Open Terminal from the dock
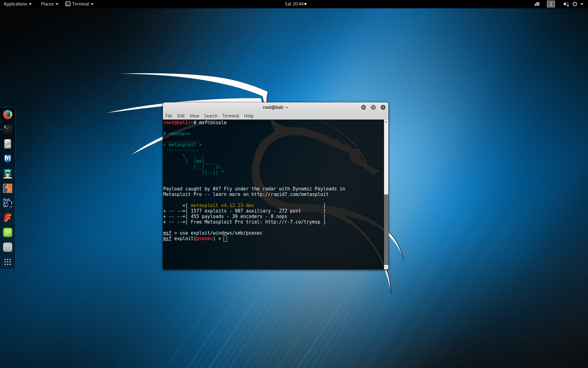This screenshot has width=588, height=368. point(8,129)
